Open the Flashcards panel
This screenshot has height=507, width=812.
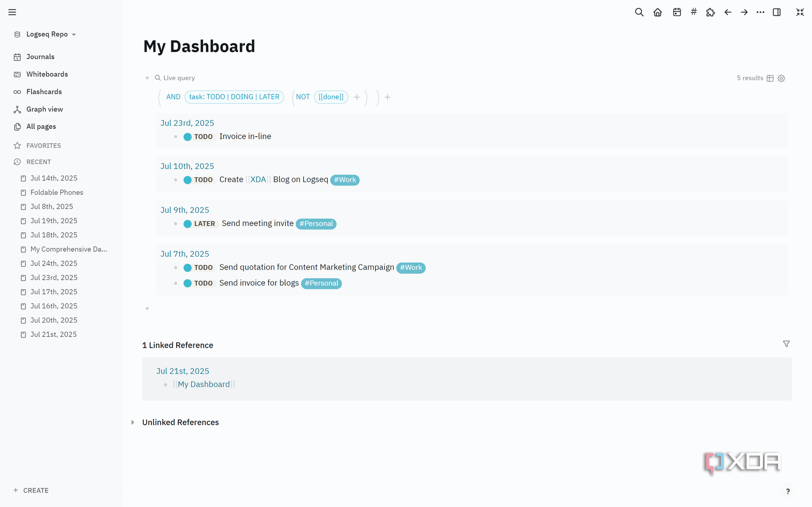coord(44,91)
